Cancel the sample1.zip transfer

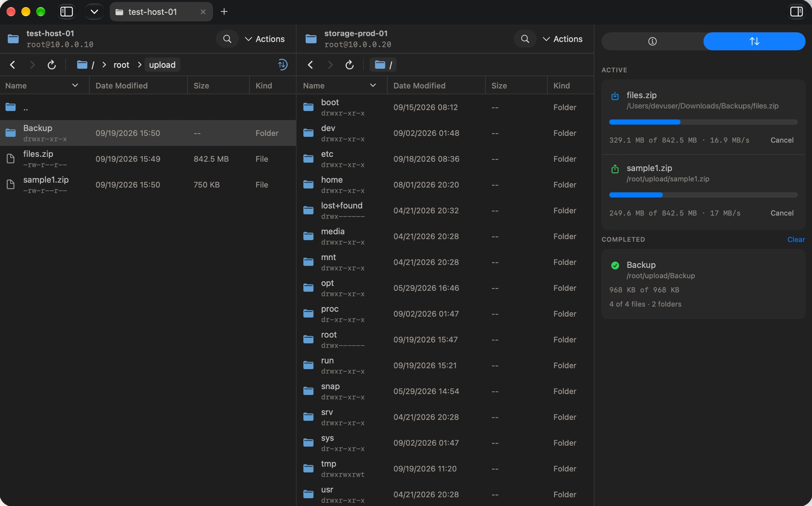(x=782, y=213)
